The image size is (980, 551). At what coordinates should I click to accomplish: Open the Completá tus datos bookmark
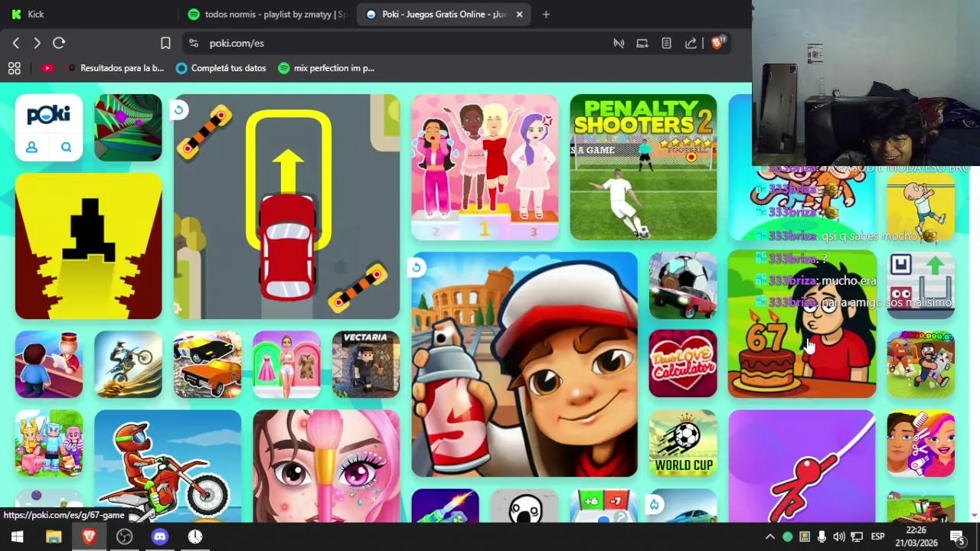point(221,68)
